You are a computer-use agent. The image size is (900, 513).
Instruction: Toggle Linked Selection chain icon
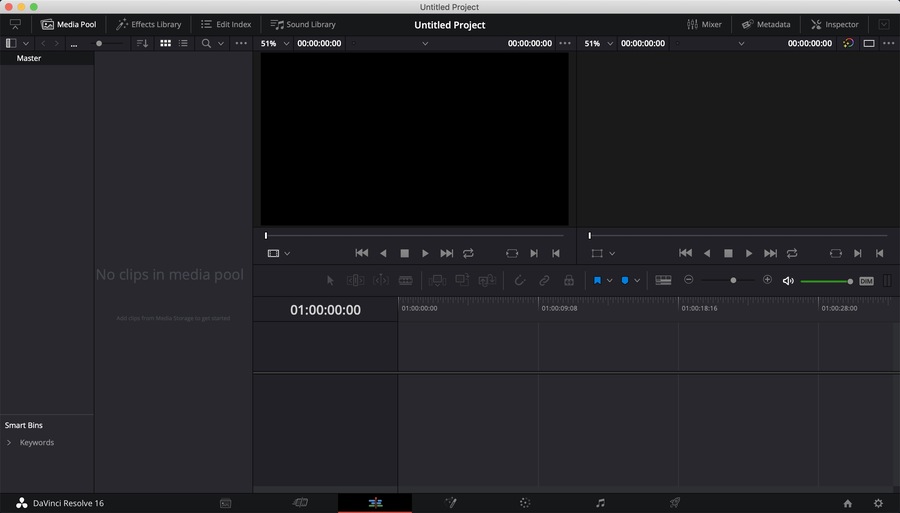pos(544,280)
